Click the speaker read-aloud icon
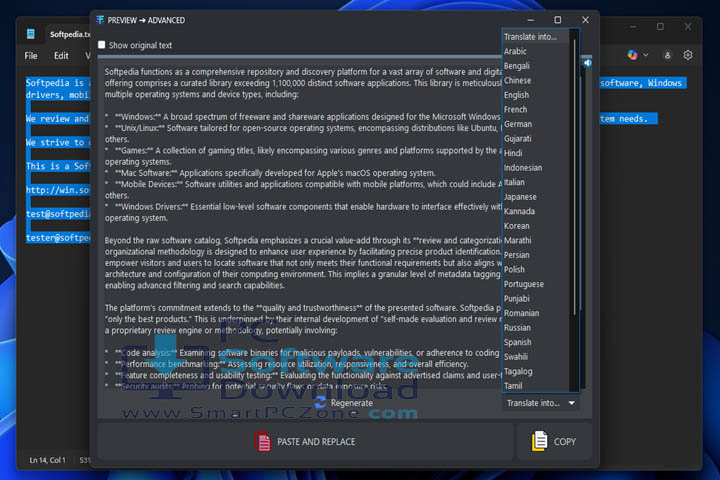This screenshot has height=480, width=720. click(x=587, y=63)
